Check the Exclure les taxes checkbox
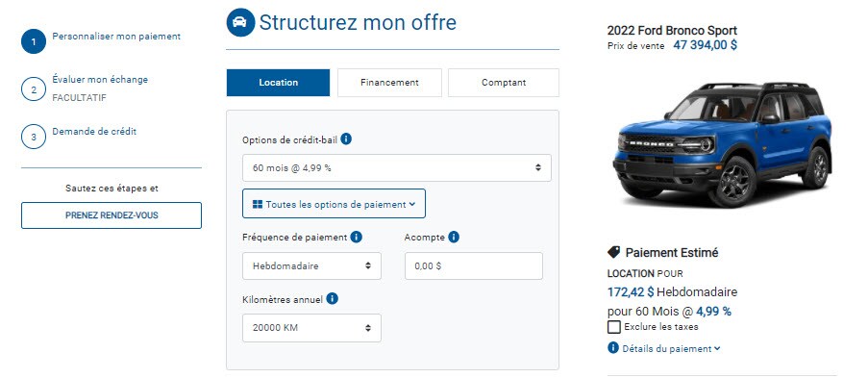The image size is (868, 378). coord(614,327)
